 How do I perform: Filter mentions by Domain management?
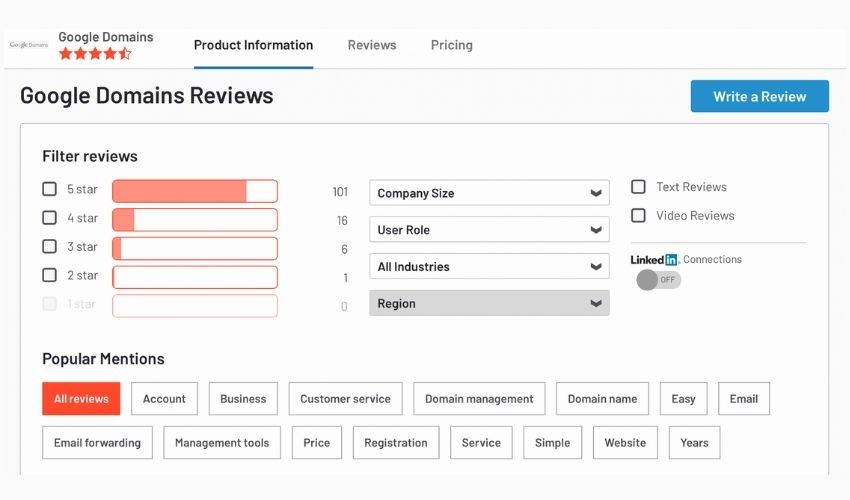[x=479, y=399]
